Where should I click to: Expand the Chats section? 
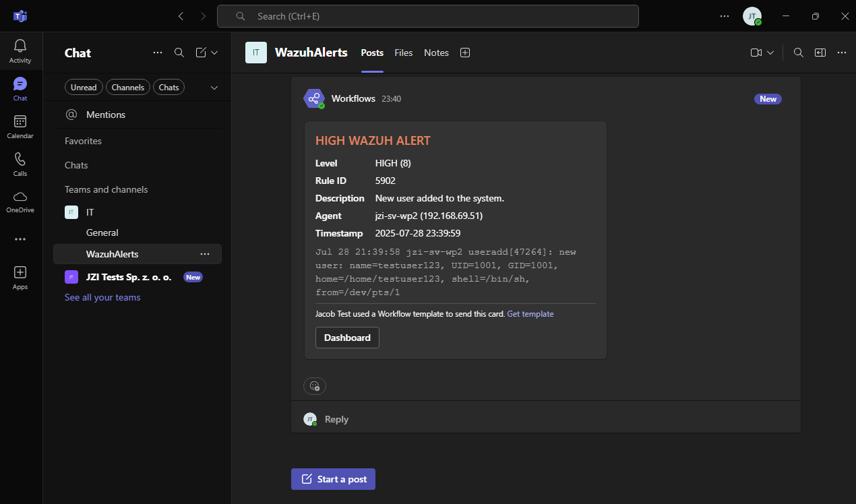(x=76, y=165)
